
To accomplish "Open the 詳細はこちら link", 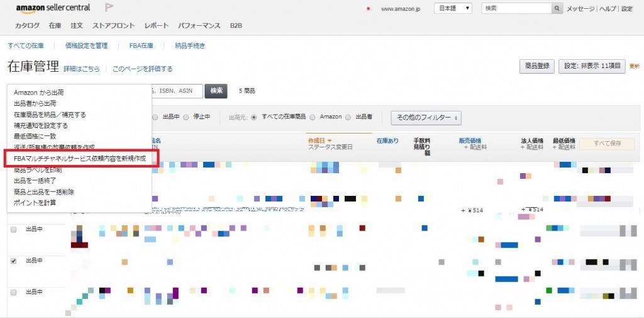I will (x=81, y=69).
